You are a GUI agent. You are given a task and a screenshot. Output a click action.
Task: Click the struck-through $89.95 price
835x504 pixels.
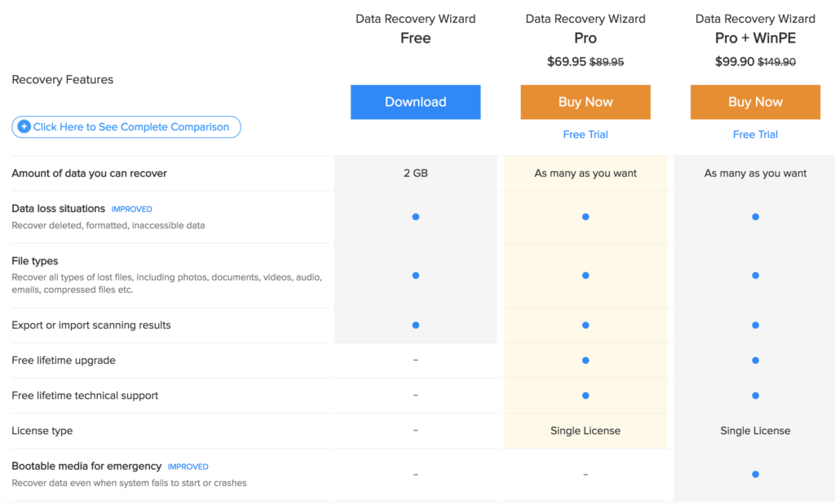[x=607, y=62]
